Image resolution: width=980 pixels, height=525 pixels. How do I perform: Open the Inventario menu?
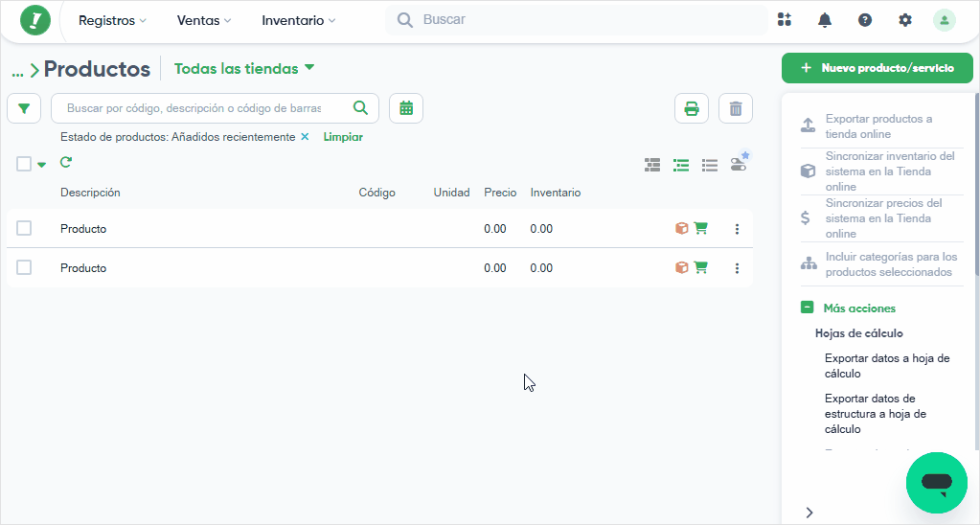(298, 20)
